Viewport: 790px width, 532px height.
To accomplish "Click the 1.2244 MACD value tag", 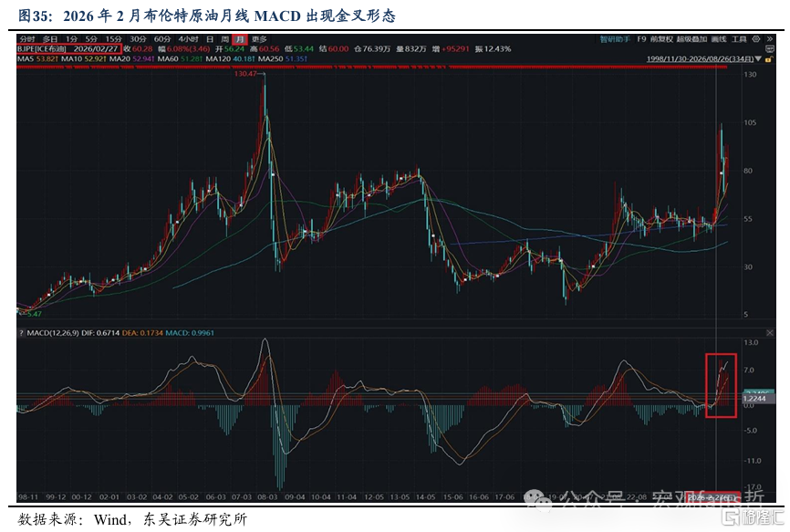I will point(755,399).
